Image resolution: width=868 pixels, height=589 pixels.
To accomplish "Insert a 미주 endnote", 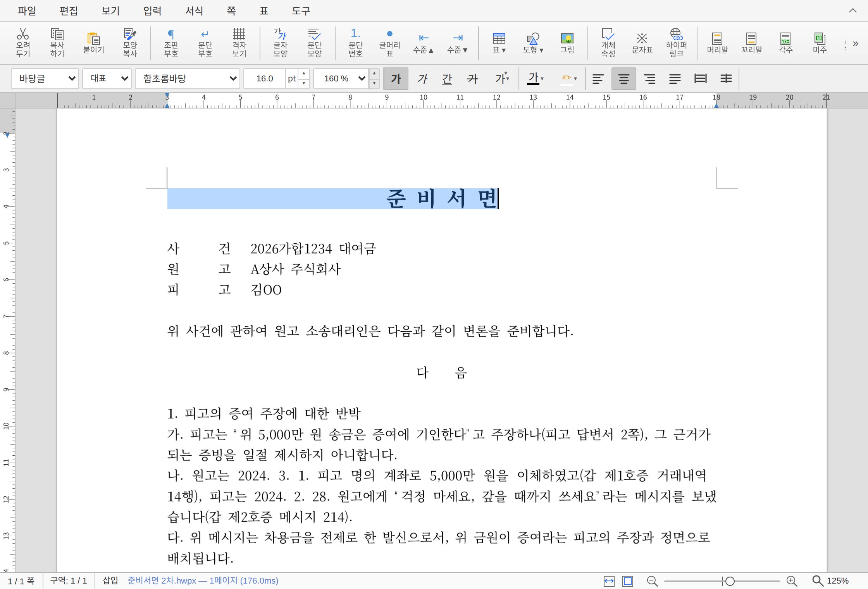I will 820,42.
